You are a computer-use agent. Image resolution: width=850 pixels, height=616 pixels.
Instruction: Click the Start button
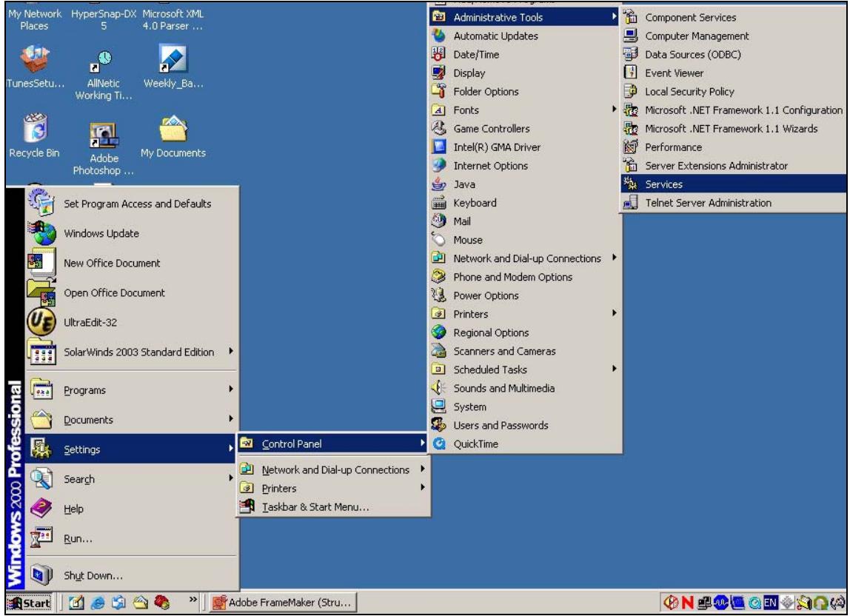(x=30, y=603)
